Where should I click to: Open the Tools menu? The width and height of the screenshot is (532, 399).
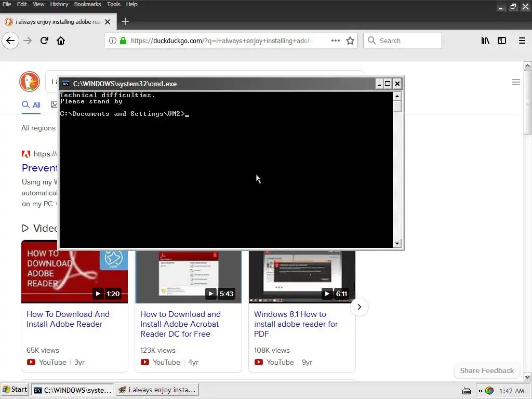114,4
